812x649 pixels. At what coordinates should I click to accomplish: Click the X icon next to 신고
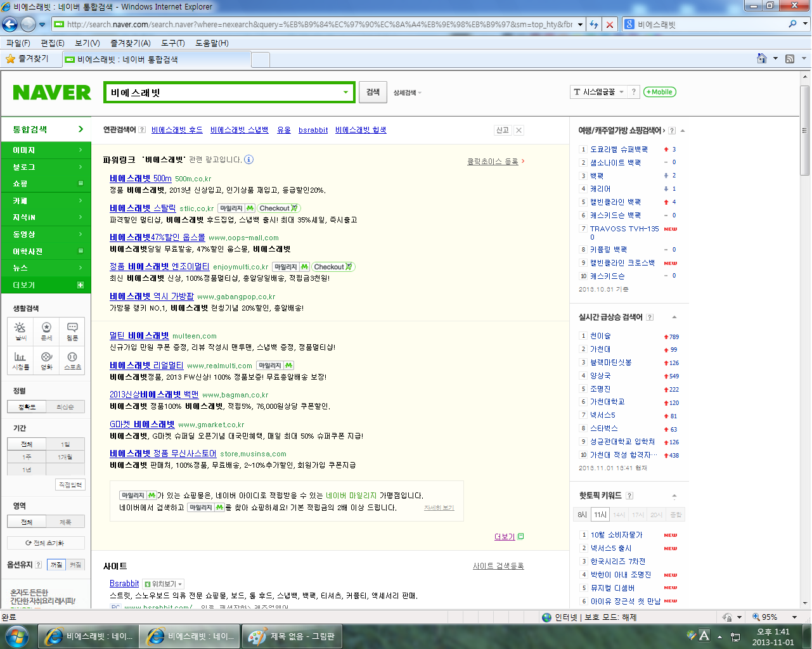coord(519,130)
